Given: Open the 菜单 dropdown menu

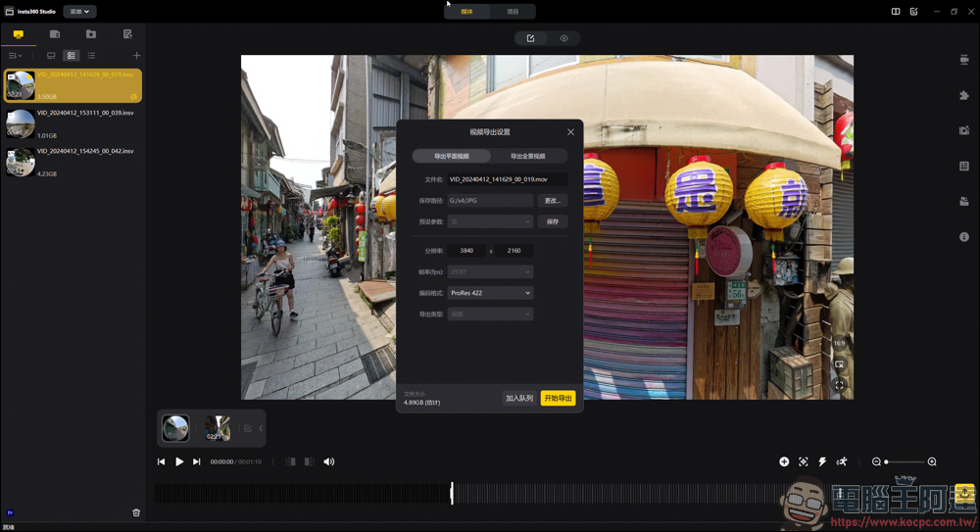Looking at the screenshot, I should click(x=79, y=11).
